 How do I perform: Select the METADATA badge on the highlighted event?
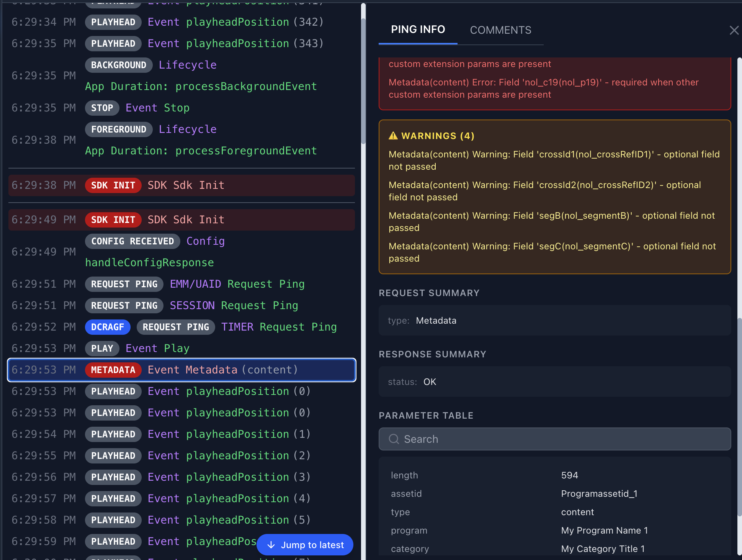(x=113, y=370)
